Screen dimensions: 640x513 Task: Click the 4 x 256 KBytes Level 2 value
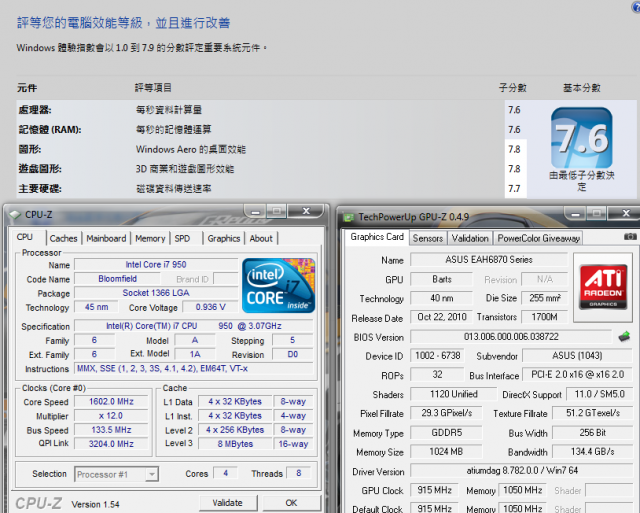pyautogui.click(x=235, y=430)
